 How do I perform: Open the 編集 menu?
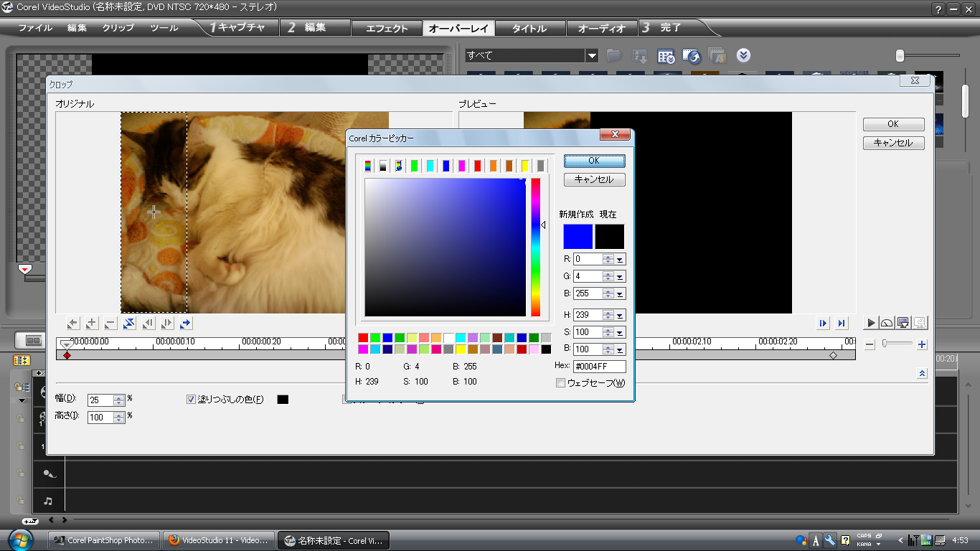pyautogui.click(x=77, y=28)
